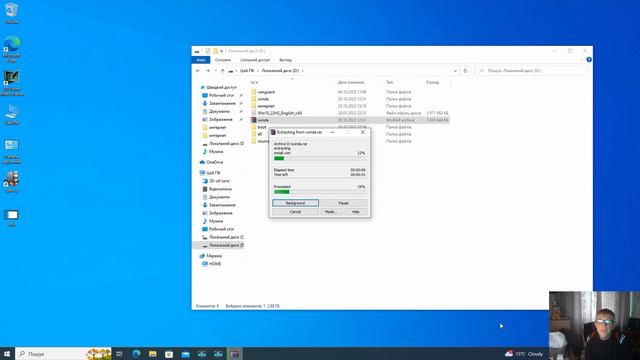Open 3D objects folder under Цей ПК
The height and width of the screenshot is (360, 640).
219,181
